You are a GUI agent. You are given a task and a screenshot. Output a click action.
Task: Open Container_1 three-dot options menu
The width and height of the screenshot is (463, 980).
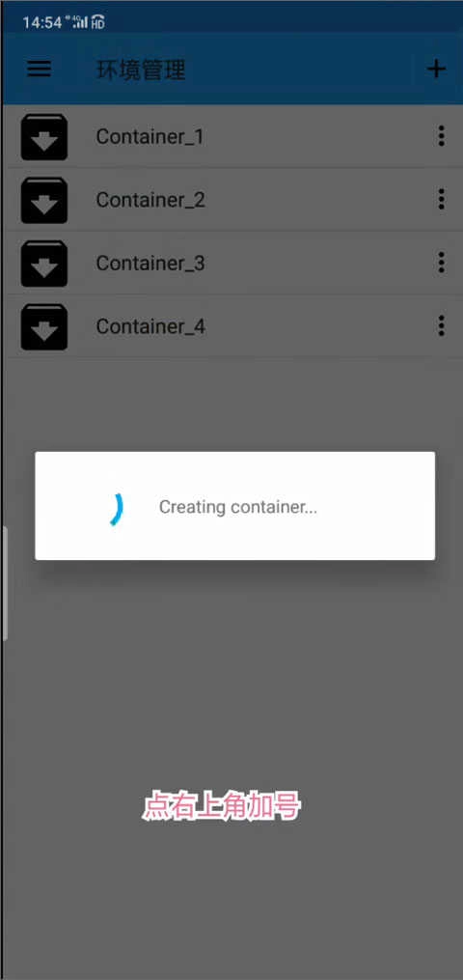pos(441,135)
